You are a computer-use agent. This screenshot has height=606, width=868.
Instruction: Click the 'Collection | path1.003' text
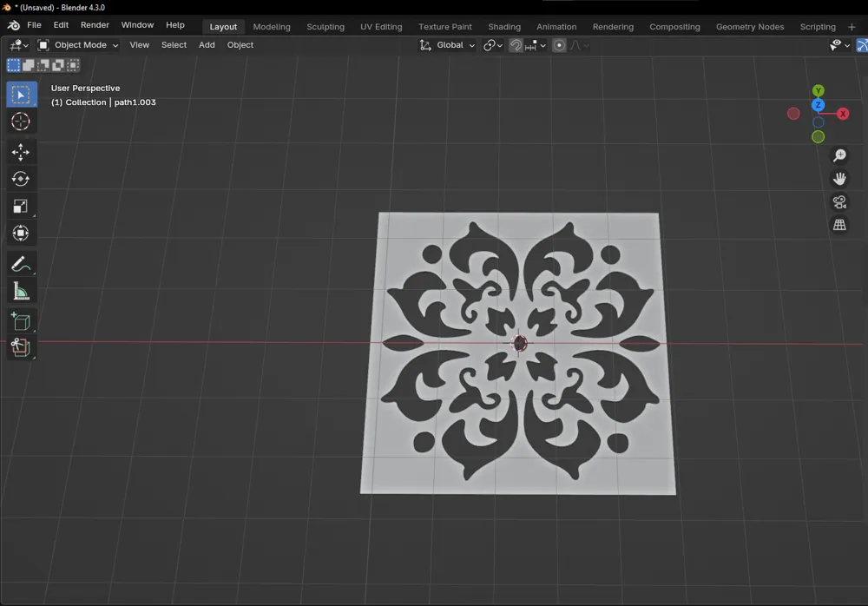[111, 102]
